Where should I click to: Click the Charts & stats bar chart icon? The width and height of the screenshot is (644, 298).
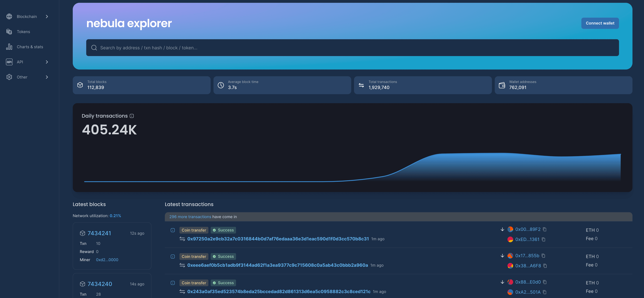tap(9, 47)
